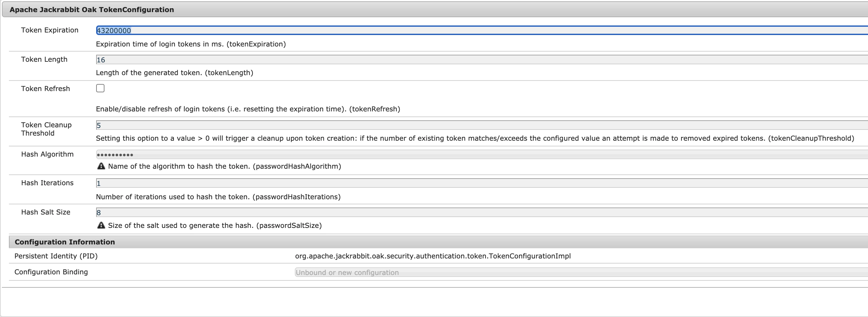
Task: Click the Token Length input field
Action: [482, 60]
